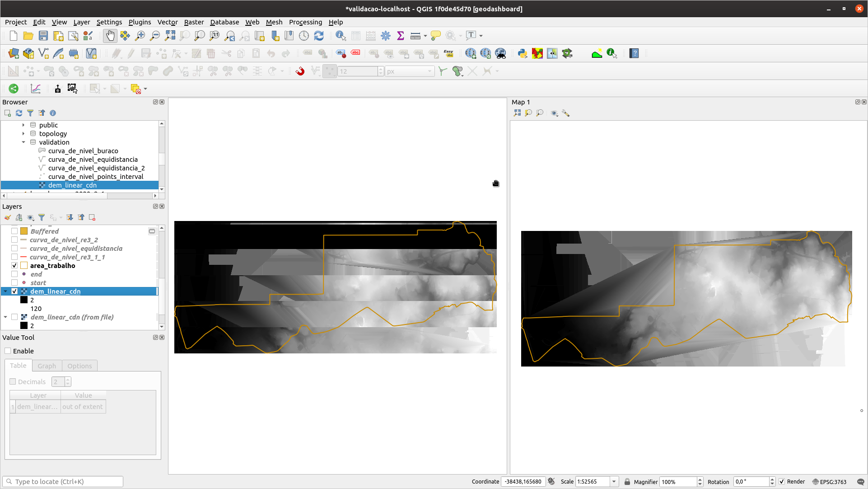Click the Type to locate search field

pyautogui.click(x=63, y=481)
